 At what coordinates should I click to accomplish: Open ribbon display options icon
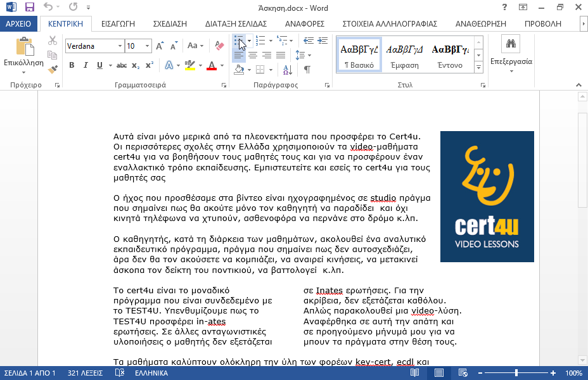523,7
